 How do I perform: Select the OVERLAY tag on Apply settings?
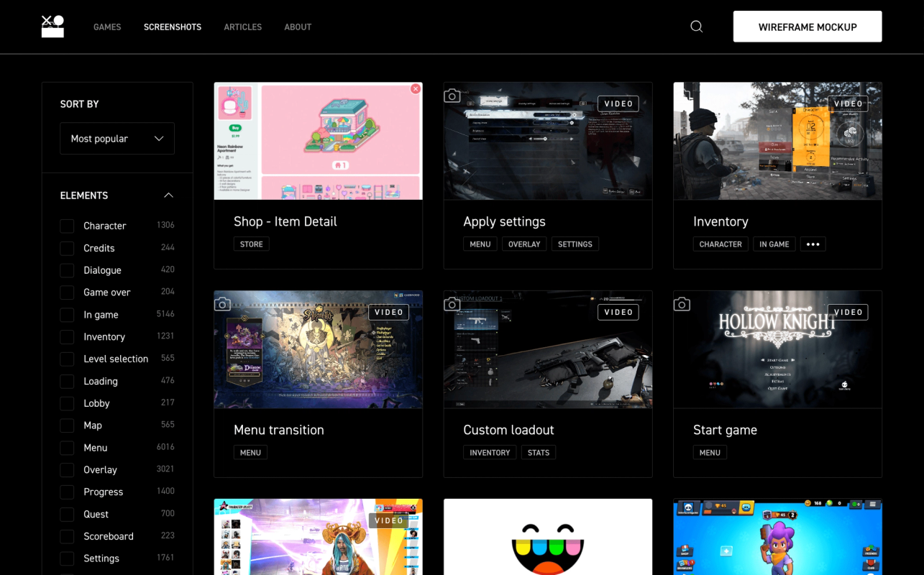524,244
